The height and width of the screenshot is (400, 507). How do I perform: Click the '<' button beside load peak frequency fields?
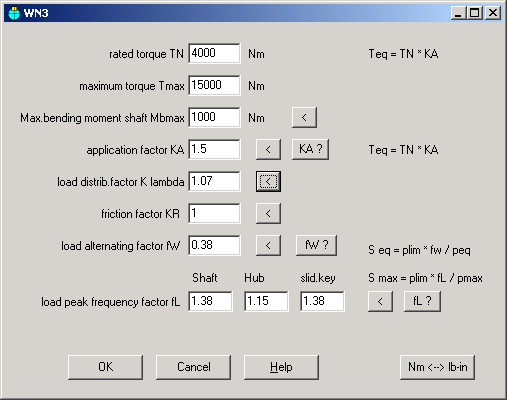point(380,301)
